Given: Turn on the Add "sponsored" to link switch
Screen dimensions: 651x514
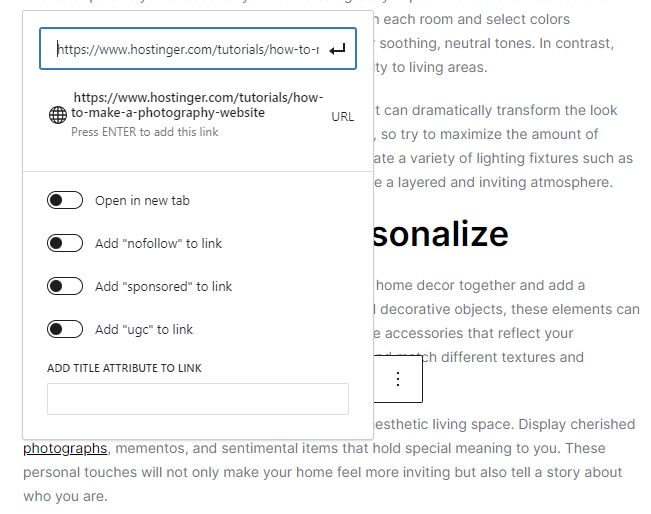Looking at the screenshot, I should pyautogui.click(x=65, y=287).
